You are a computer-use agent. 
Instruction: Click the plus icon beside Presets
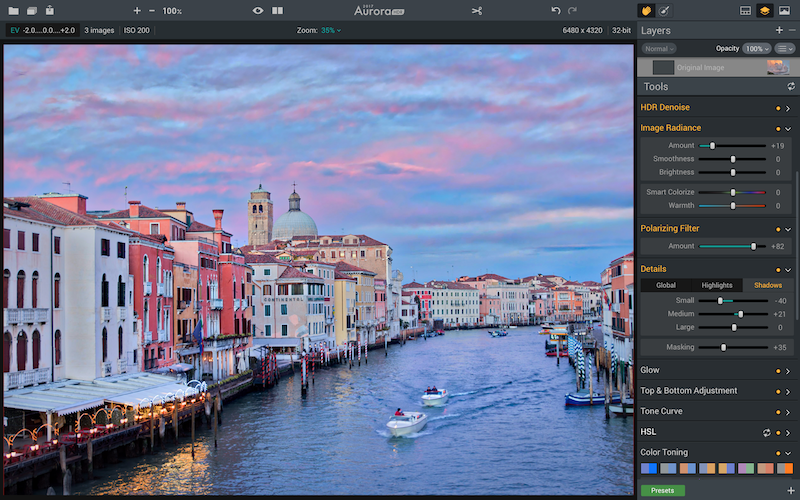[790, 490]
